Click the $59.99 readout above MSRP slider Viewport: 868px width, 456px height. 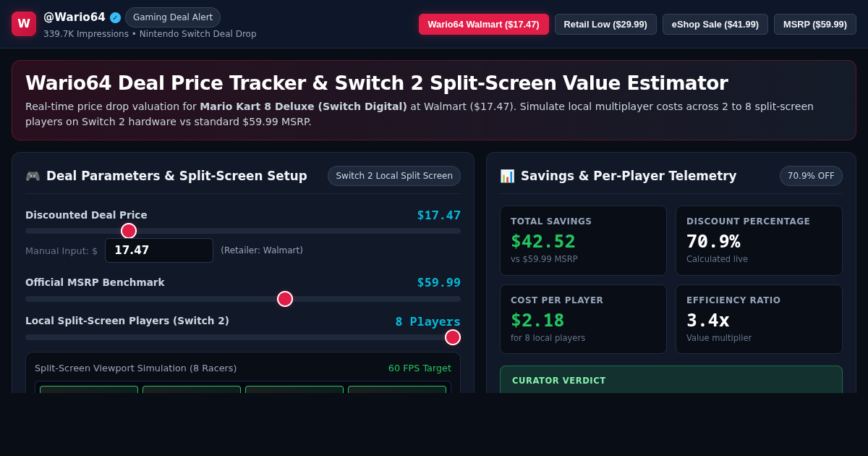click(x=439, y=282)
